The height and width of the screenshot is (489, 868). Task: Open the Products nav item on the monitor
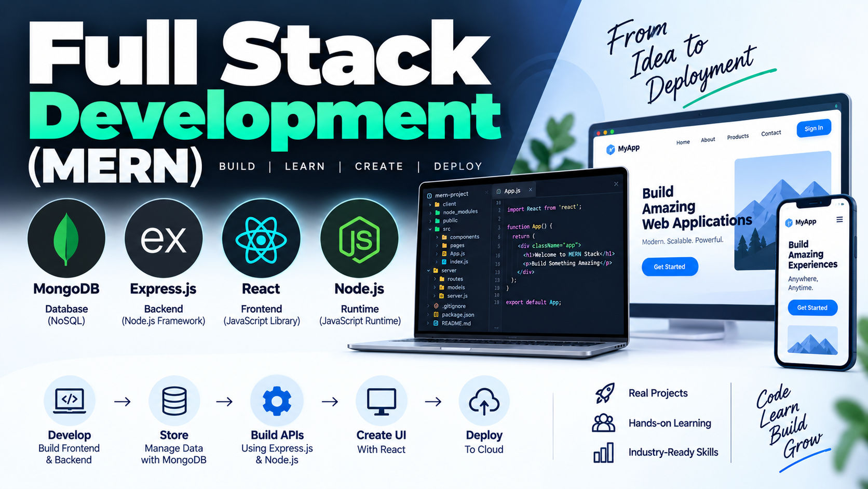point(738,137)
